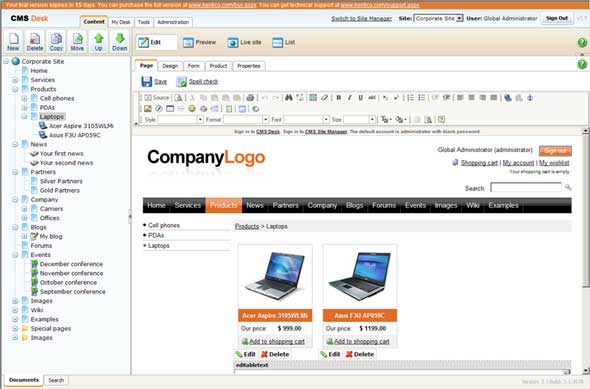Screen dimensions: 590x389
Task: Open the Tools tab
Action: tap(144, 22)
